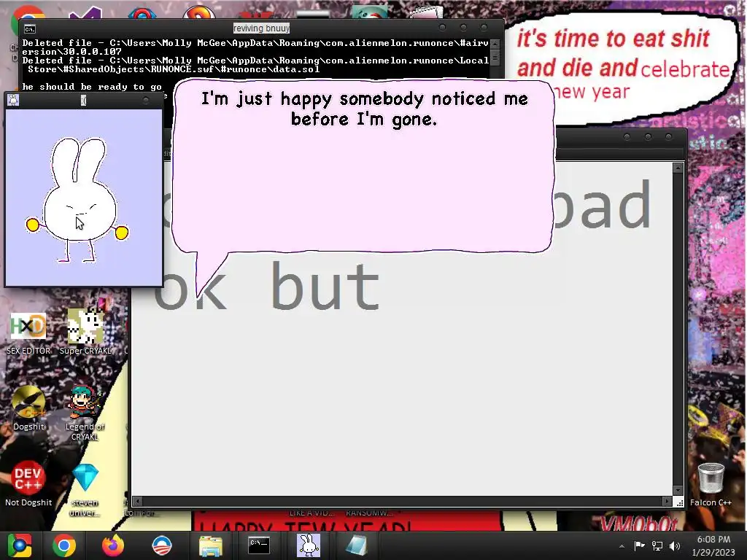Viewport: 747px width, 560px height.
Task: Open the Falcon C++ recycle bin icon
Action: coord(711,484)
